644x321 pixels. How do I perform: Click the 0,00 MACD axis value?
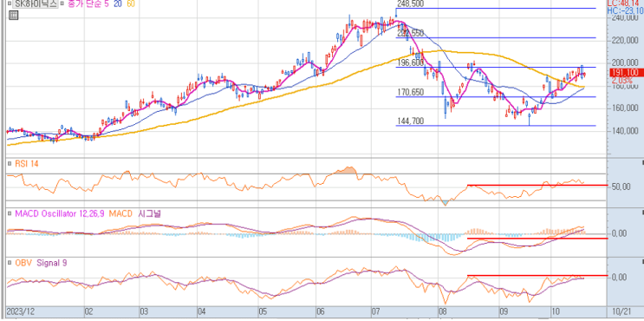click(x=620, y=233)
